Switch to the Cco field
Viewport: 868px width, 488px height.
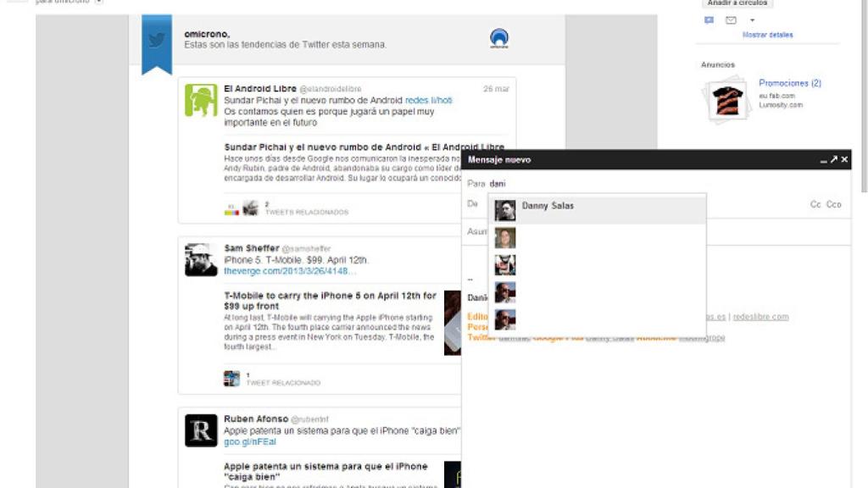(834, 204)
